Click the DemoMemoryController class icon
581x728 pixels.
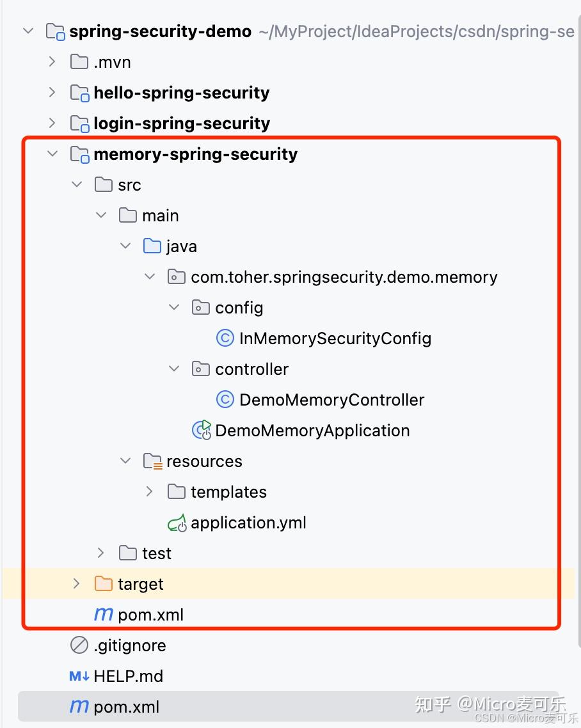click(225, 399)
